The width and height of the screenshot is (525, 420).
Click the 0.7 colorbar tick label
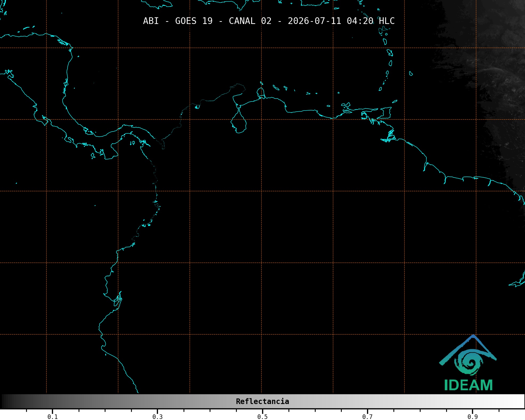(x=367, y=417)
